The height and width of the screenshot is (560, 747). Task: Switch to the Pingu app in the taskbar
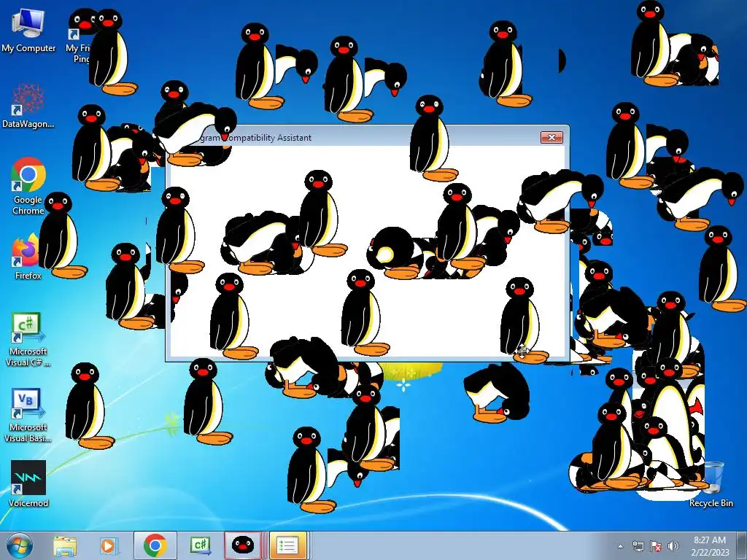click(243, 545)
